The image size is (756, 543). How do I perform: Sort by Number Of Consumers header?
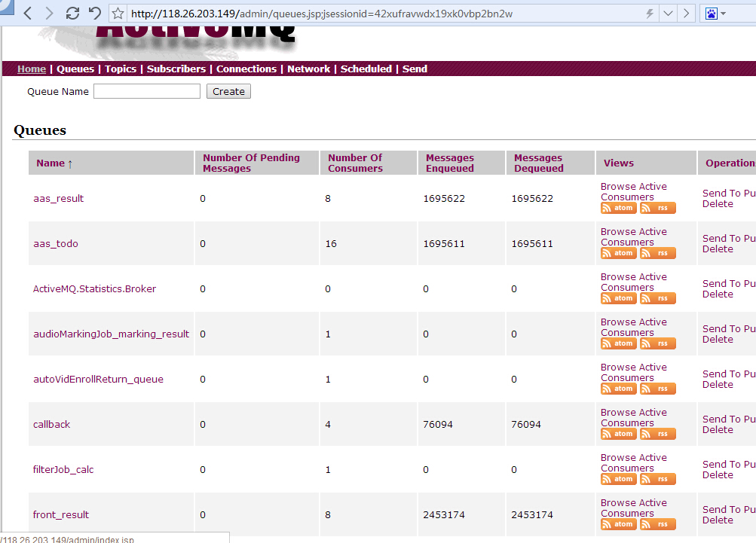(x=355, y=163)
